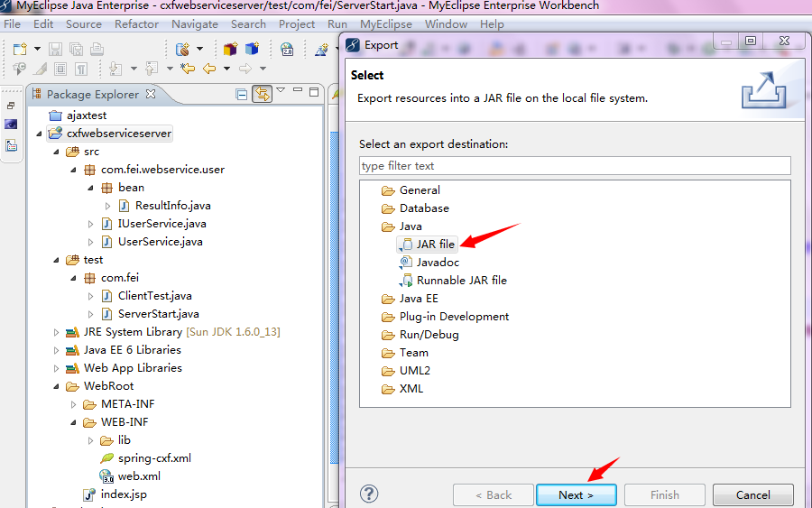Open the Source menu
This screenshot has height=508, width=812.
coord(83,24)
